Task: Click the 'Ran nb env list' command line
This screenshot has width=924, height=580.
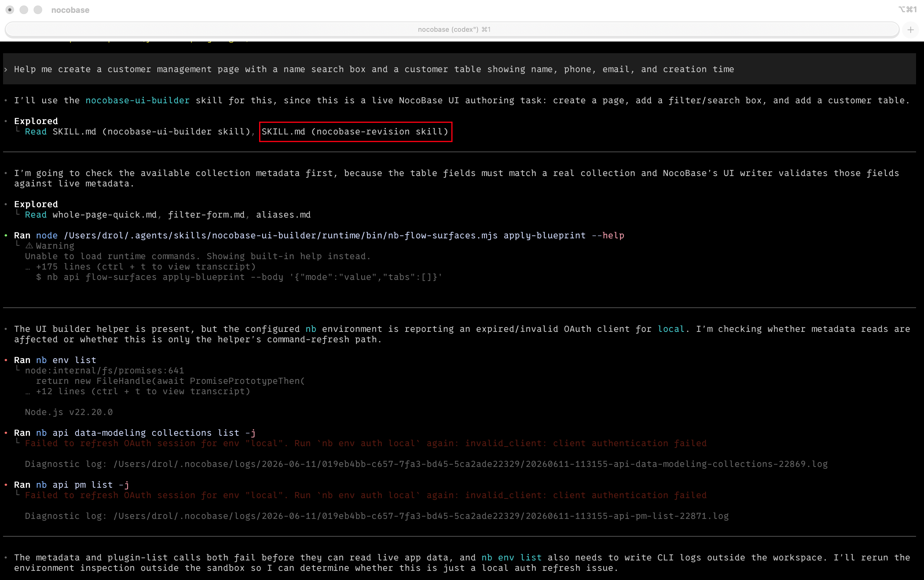Action: pyautogui.click(x=55, y=360)
